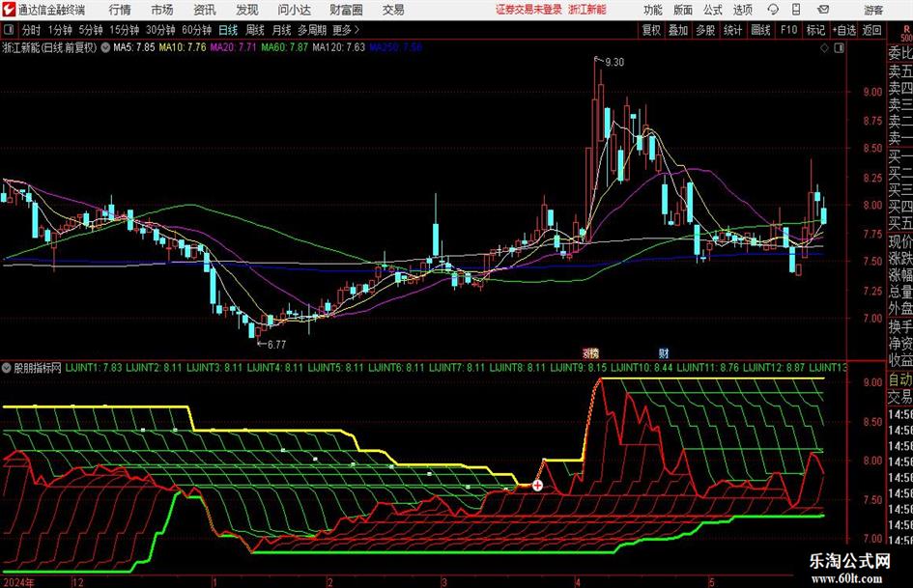Open the 行情 menu

click(120, 10)
